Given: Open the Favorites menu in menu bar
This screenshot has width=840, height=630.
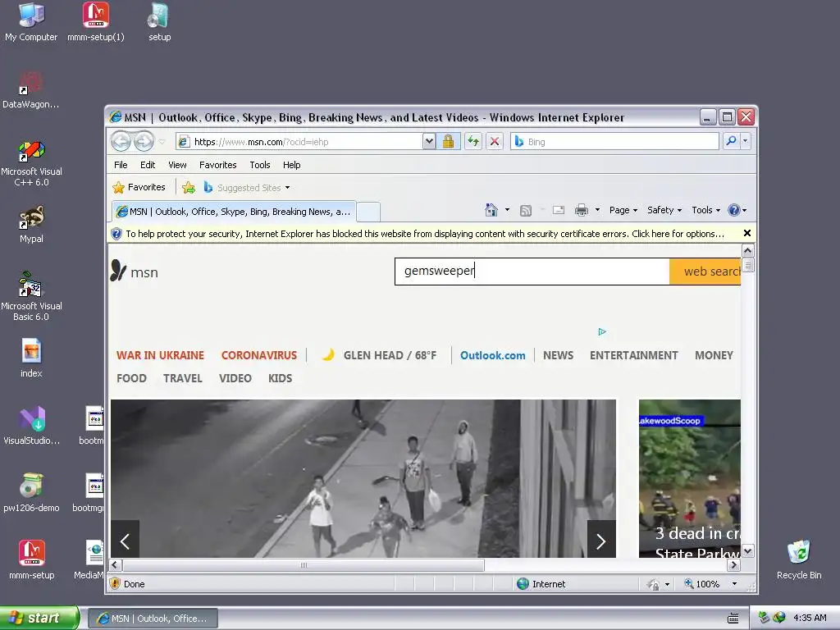Looking at the screenshot, I should pyautogui.click(x=217, y=165).
